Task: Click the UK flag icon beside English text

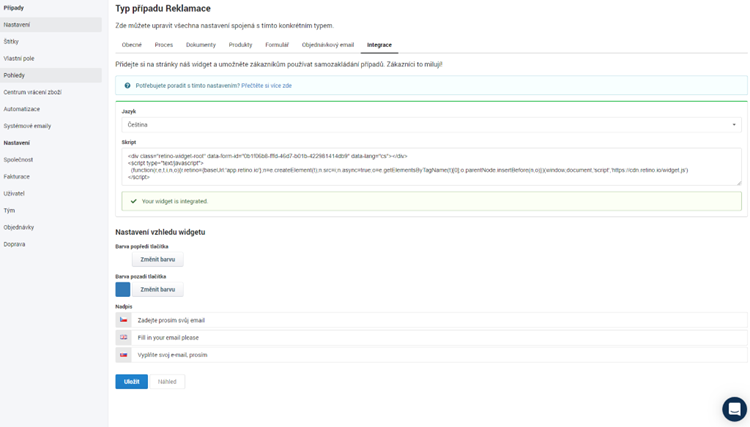Action: (123, 337)
